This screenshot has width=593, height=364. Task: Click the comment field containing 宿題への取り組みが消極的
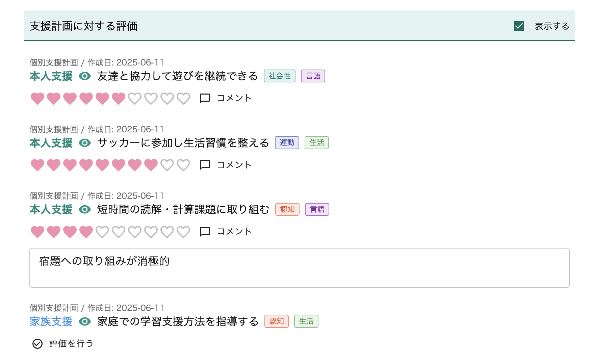[x=299, y=268]
